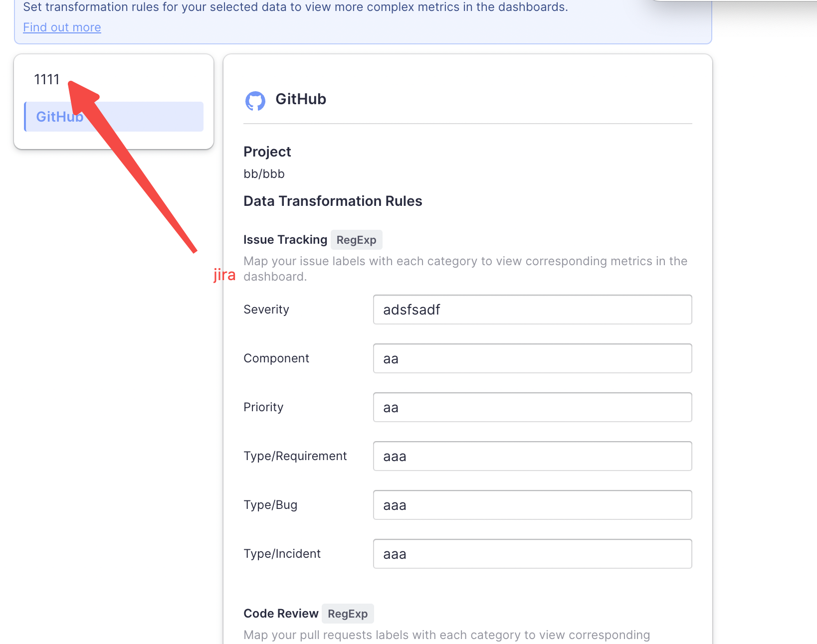Click the GitHub logo icon
This screenshot has width=817, height=644.
[x=256, y=101]
